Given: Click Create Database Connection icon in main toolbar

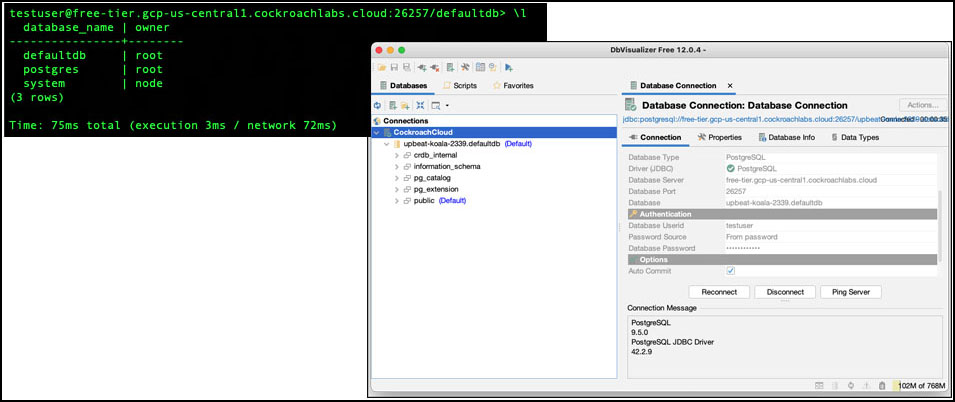Looking at the screenshot, I should 450,68.
